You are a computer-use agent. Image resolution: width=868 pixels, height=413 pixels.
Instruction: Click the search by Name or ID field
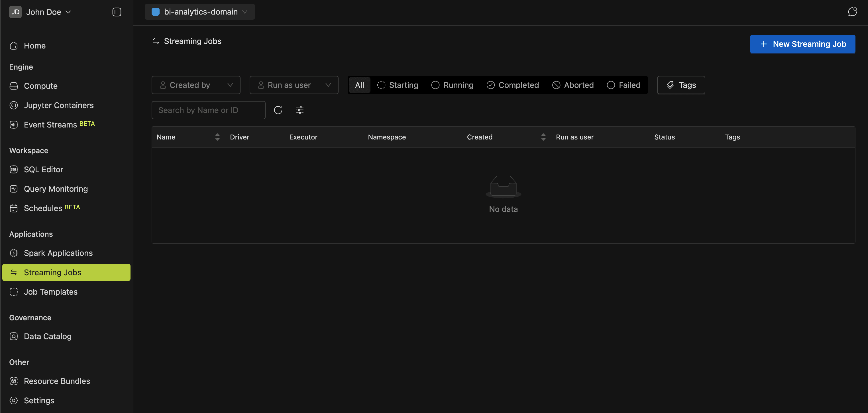click(208, 110)
